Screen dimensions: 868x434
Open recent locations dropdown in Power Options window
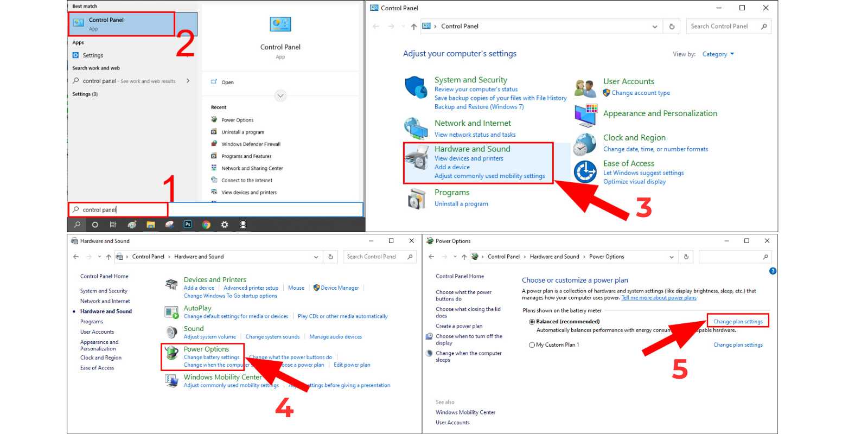click(455, 257)
